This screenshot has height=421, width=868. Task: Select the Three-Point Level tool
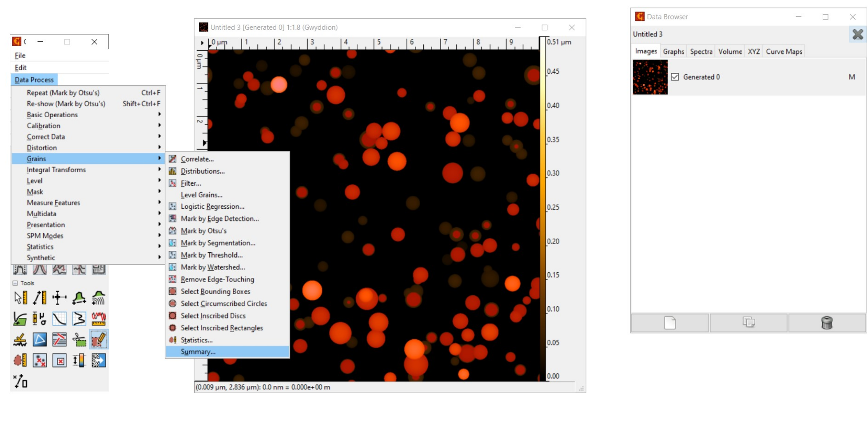pyautogui.click(x=20, y=318)
